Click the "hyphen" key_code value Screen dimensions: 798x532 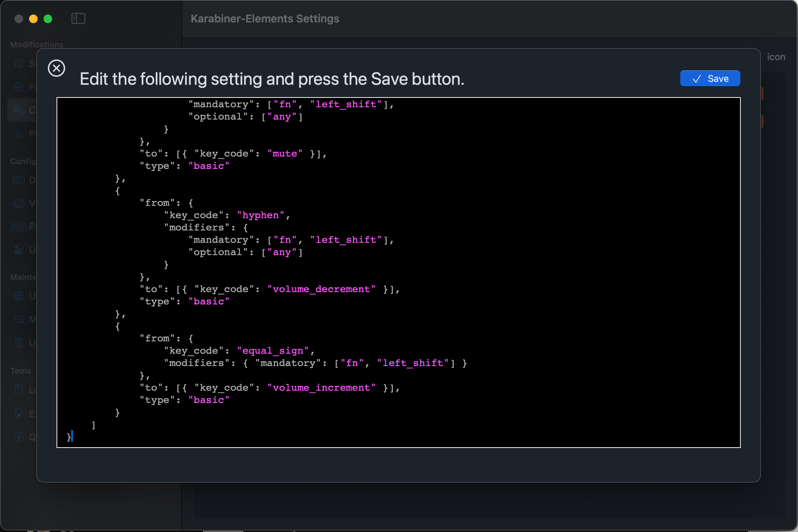(261, 215)
